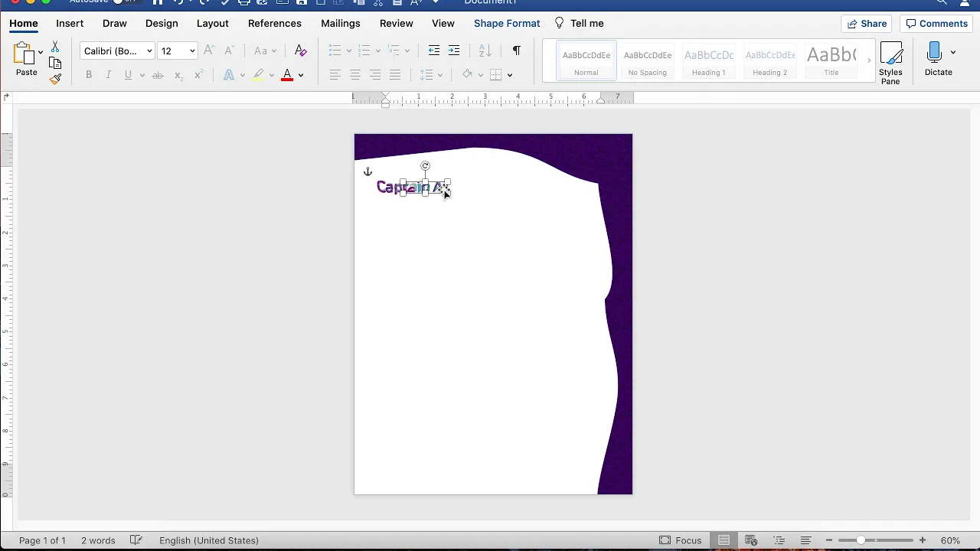Apply yellow text highlight color
This screenshot has width=980, height=551.
pos(259,75)
